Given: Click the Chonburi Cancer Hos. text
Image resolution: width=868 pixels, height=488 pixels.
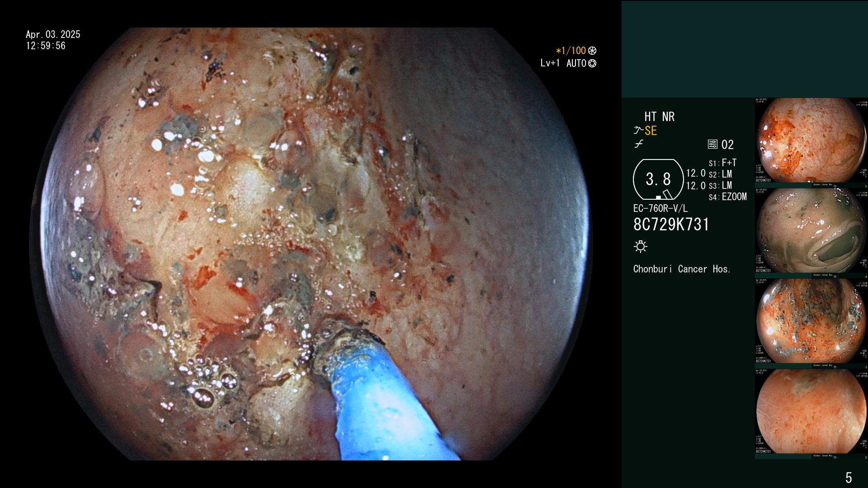Looking at the screenshot, I should pyautogui.click(x=682, y=269).
